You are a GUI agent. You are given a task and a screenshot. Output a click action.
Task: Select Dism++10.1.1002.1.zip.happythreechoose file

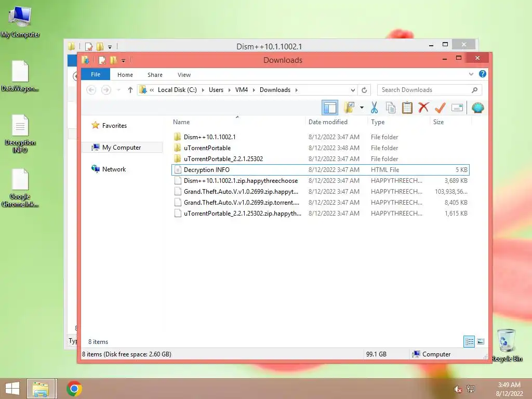tap(321, 180)
